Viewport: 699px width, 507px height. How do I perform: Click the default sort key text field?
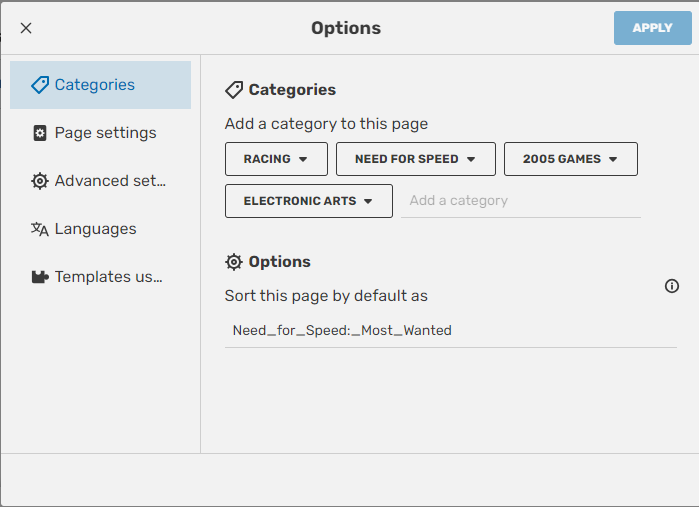[450, 330]
